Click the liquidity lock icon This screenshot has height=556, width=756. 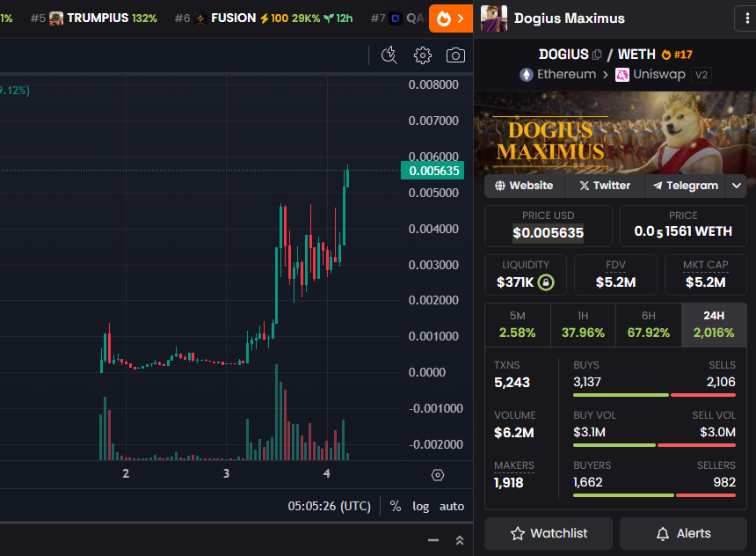[546, 282]
